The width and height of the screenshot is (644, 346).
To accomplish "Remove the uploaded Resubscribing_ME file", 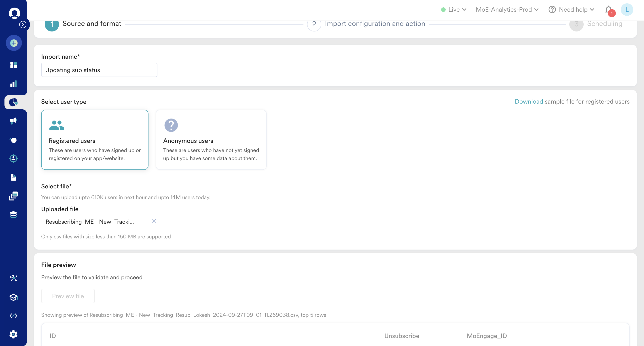I will (154, 221).
